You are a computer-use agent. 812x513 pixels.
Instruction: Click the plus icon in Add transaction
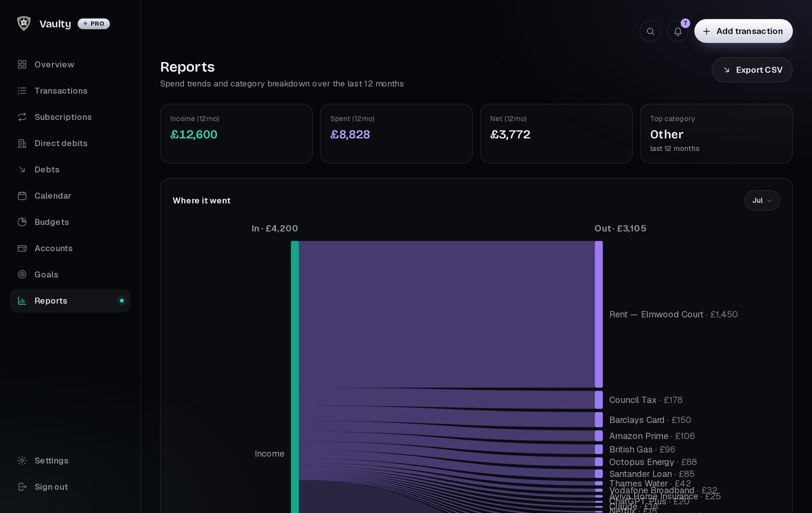706,31
